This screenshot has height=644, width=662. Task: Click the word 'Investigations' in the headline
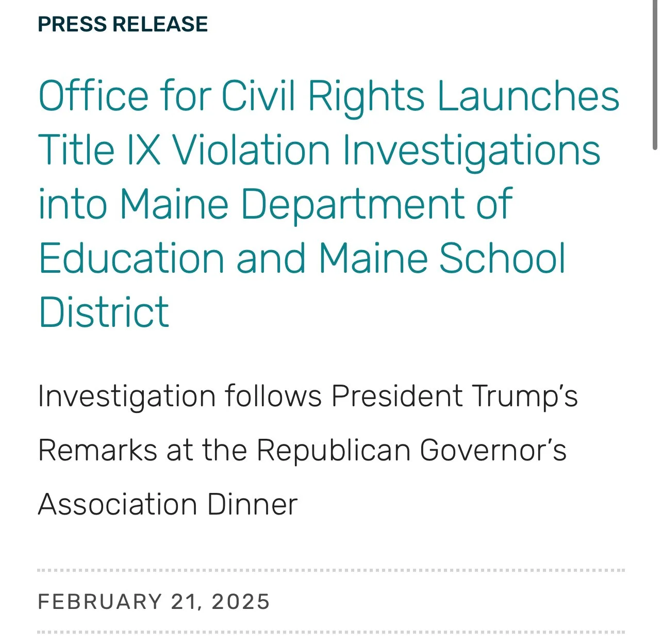click(471, 151)
